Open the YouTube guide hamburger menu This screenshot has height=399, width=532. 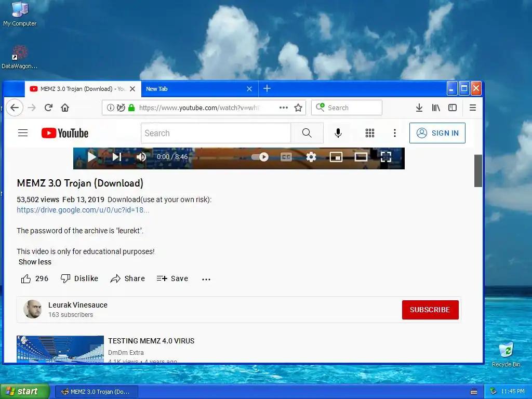click(23, 133)
